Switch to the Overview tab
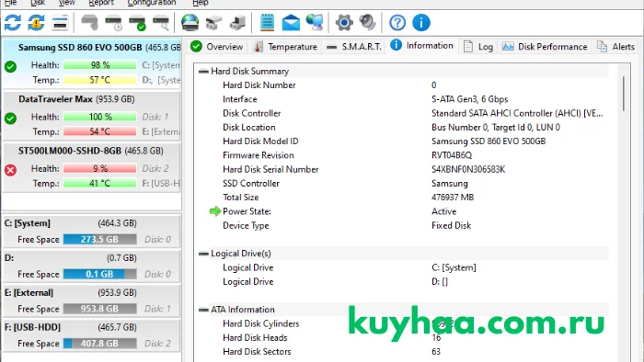Viewport: 644px width, 362px height. [x=217, y=47]
